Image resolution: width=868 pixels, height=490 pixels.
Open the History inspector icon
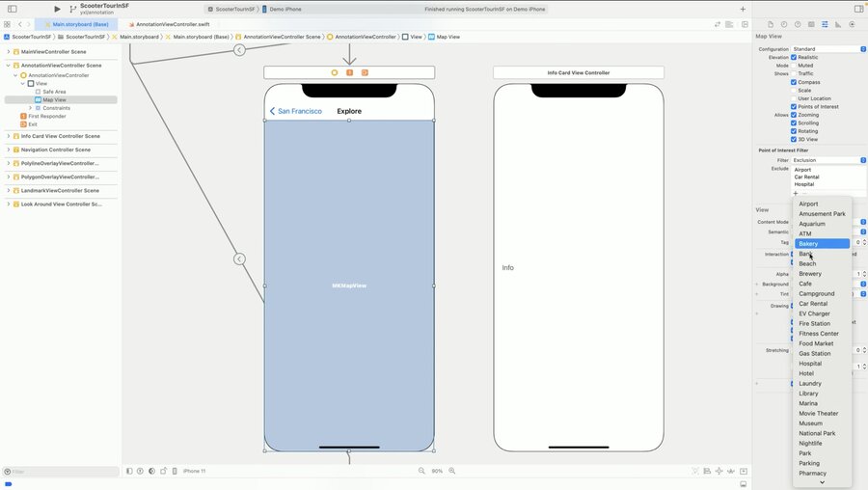point(784,24)
